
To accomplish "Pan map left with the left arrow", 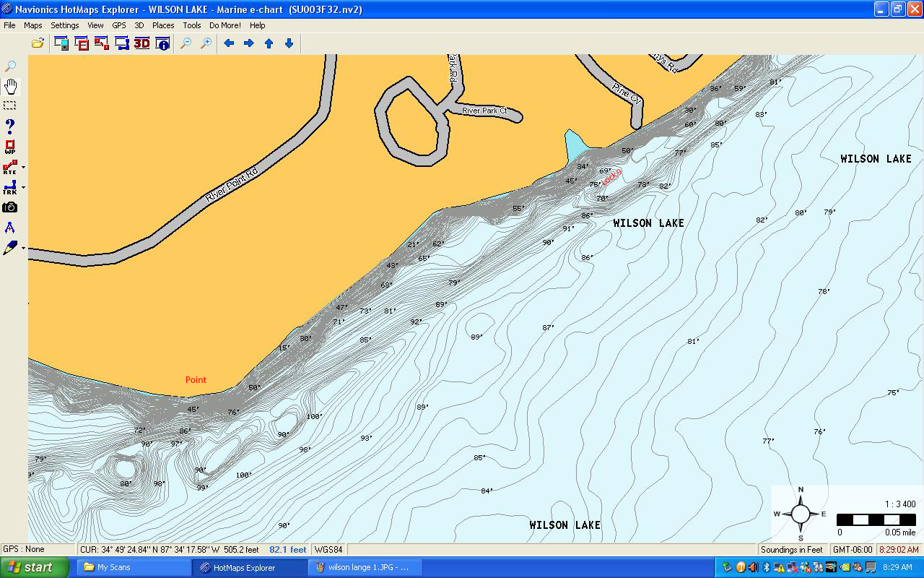I will pos(229,43).
